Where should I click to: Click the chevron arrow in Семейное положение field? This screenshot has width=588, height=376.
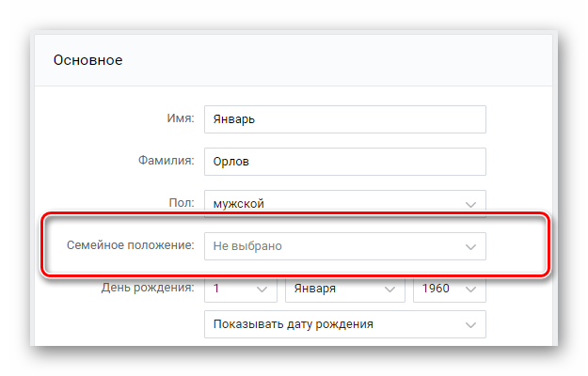470,247
